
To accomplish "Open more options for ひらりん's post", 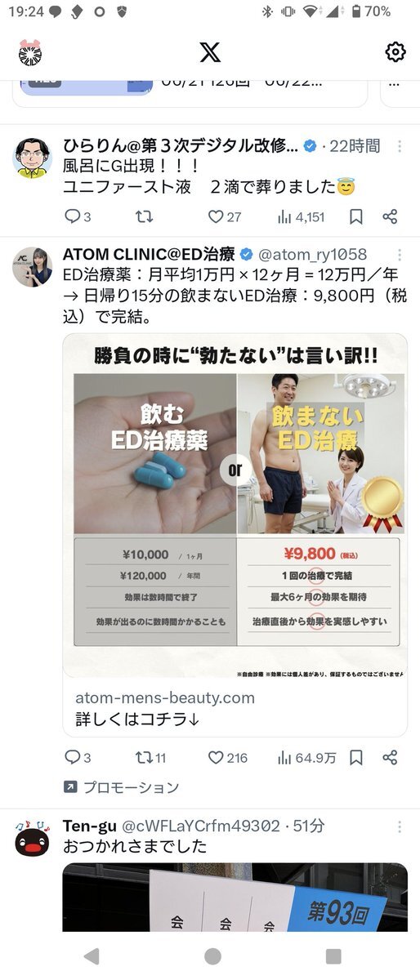I will click(x=399, y=146).
